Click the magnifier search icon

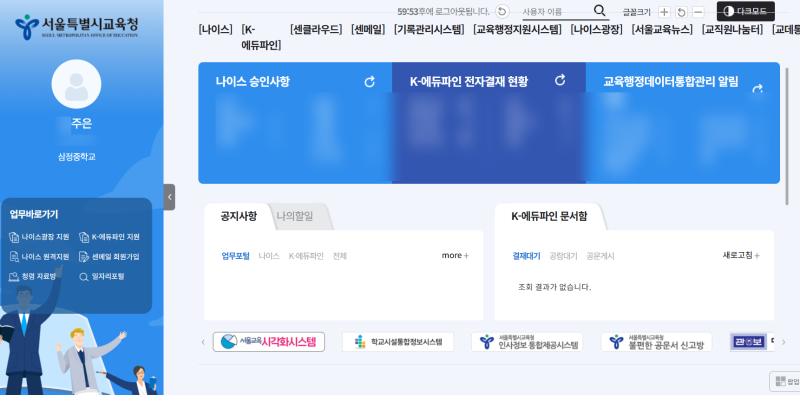click(599, 11)
